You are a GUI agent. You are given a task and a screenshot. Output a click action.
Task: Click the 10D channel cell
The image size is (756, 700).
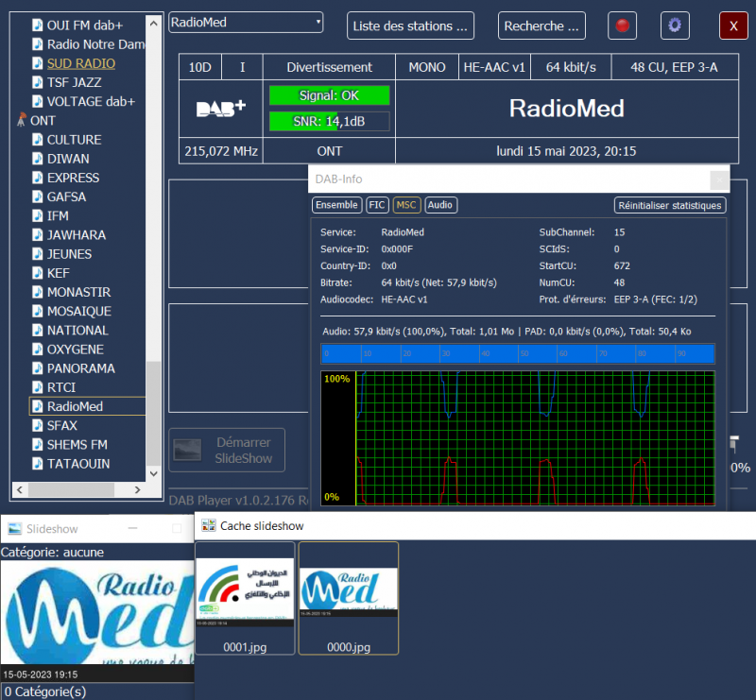click(200, 67)
